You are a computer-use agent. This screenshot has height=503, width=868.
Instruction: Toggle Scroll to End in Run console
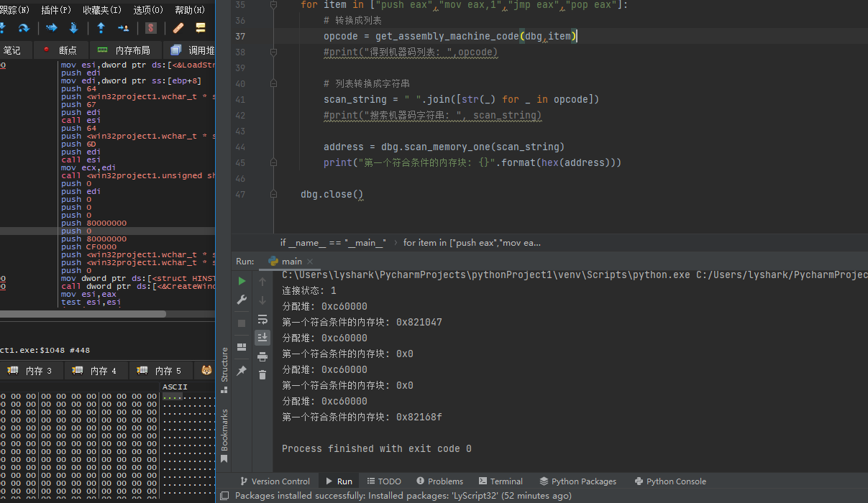pos(262,337)
